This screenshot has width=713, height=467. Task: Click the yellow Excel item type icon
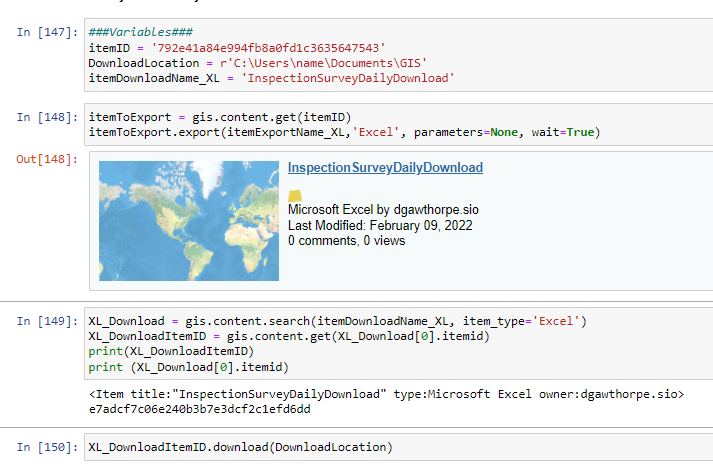click(294, 195)
